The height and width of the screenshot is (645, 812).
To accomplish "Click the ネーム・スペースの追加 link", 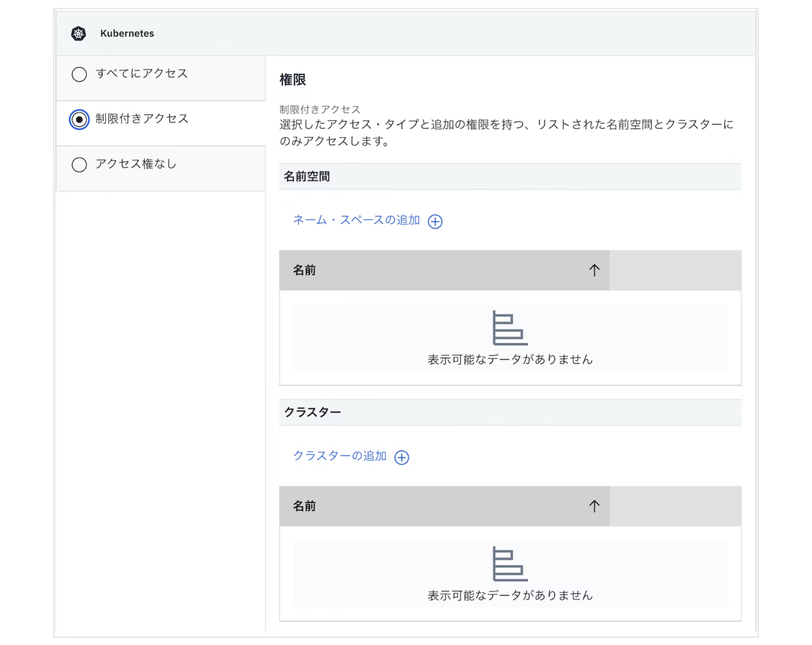I will [356, 220].
